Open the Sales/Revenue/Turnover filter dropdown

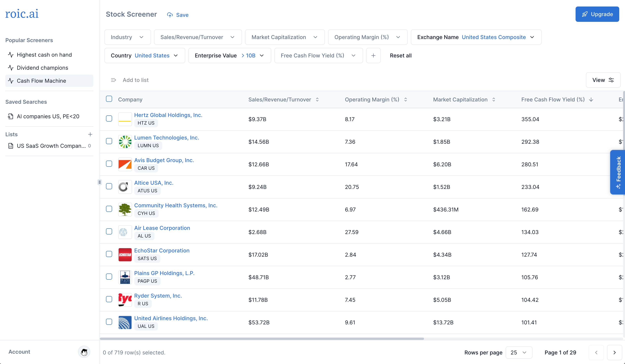(x=198, y=37)
